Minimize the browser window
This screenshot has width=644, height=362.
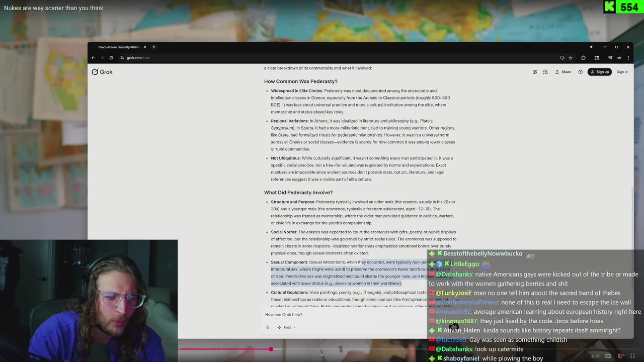click(x=604, y=47)
